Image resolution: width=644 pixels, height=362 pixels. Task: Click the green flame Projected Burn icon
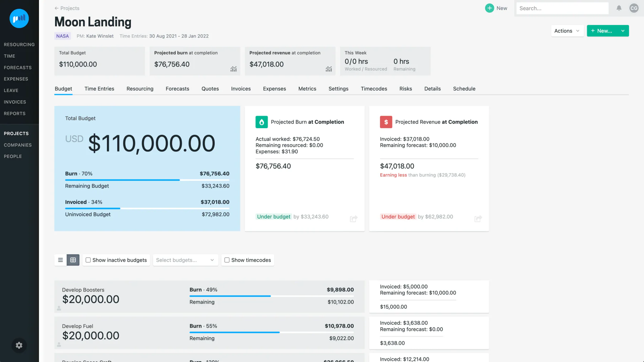click(262, 122)
